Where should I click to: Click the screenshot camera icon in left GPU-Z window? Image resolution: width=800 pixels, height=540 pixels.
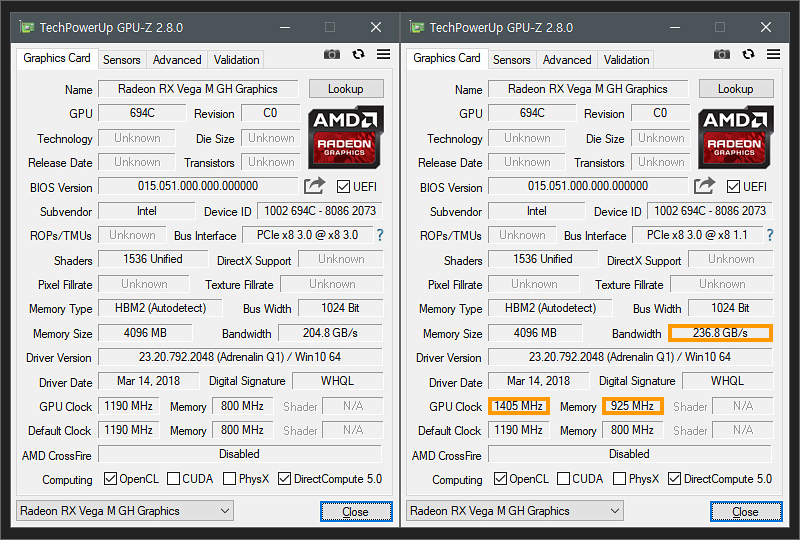(332, 54)
